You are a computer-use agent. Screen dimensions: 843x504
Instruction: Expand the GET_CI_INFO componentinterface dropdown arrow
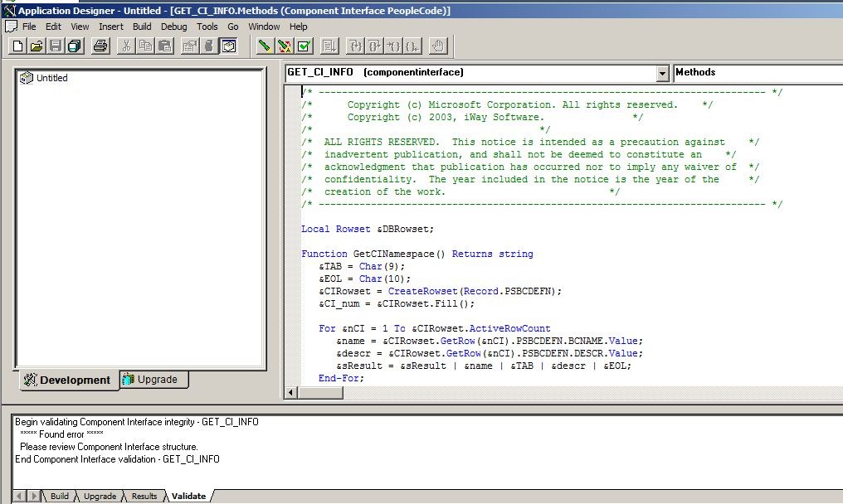point(662,73)
